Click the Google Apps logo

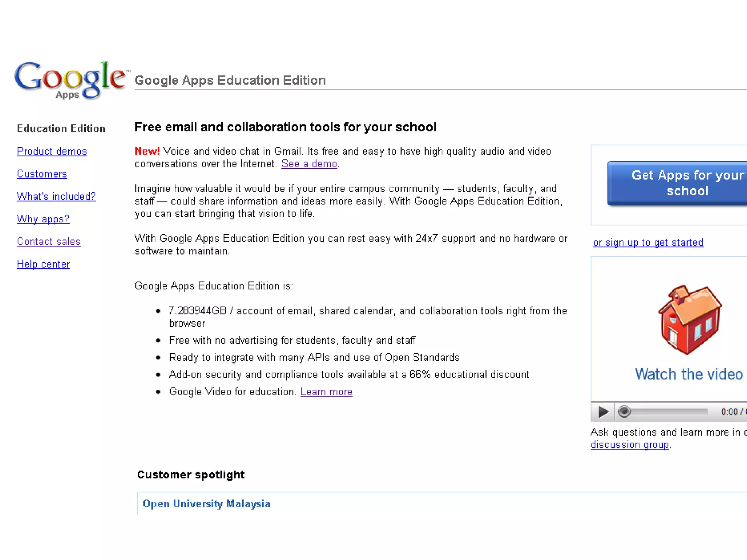(x=71, y=80)
